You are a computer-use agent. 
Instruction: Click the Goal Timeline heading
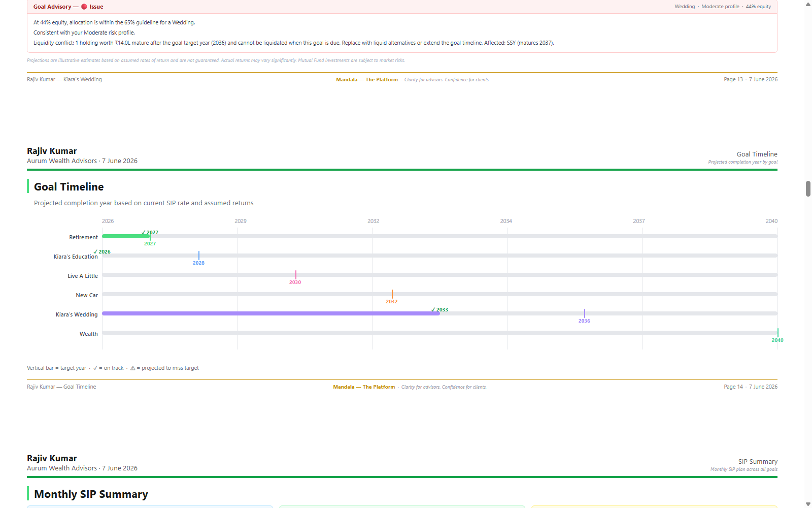tap(69, 187)
